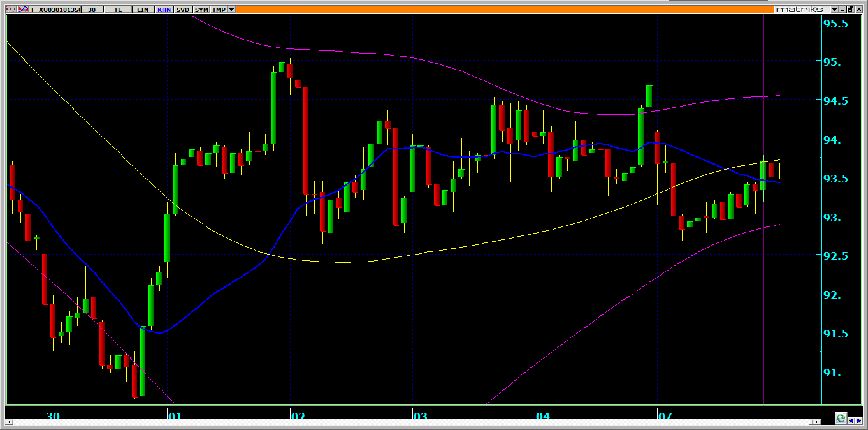
Task: Click the 92 price axis label
Action: click(x=832, y=295)
